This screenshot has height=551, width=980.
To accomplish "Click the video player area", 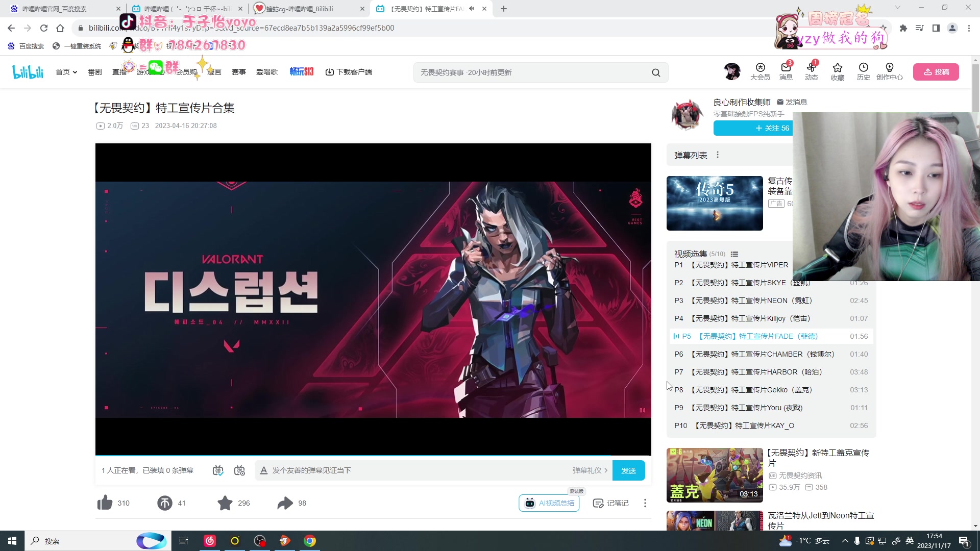I will click(x=373, y=299).
